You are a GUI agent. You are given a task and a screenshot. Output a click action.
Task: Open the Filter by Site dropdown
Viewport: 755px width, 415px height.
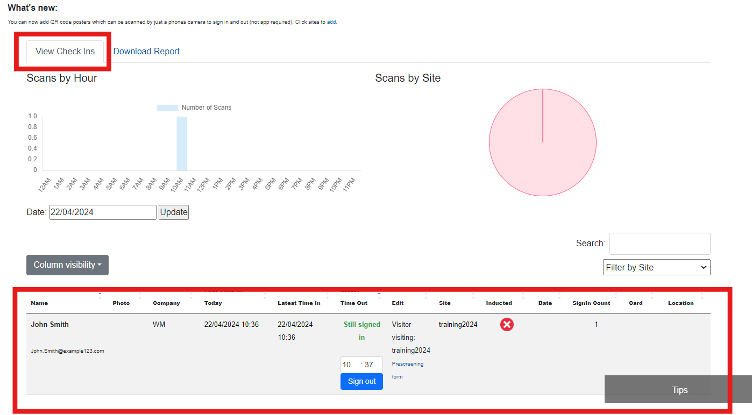[x=656, y=267]
